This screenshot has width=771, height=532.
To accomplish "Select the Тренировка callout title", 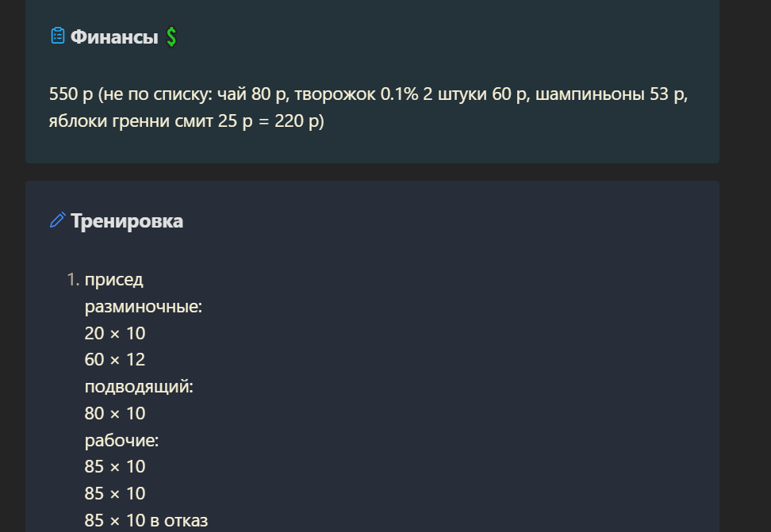I will 127,220.
